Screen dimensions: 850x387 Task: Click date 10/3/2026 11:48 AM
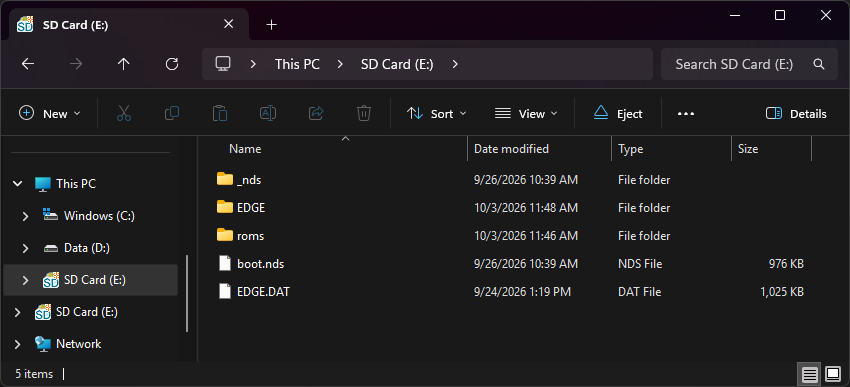tap(526, 208)
